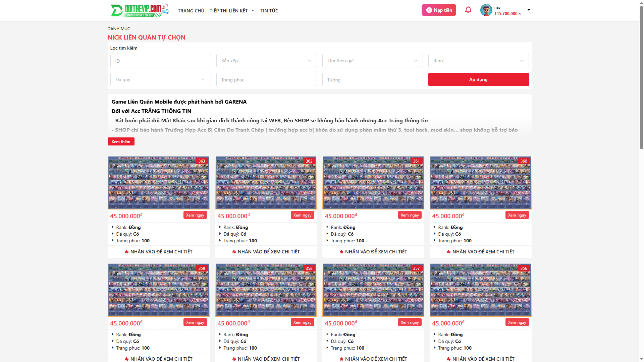Click the DOITHEVIP.COM logo
The height and width of the screenshot is (362, 644).
coord(140,10)
